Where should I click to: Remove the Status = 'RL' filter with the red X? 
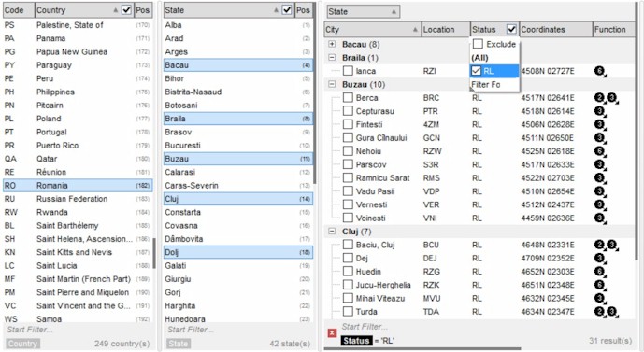(x=332, y=333)
